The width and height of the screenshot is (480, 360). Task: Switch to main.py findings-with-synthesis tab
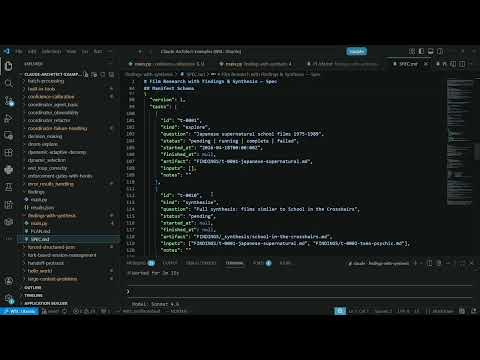tap(255, 64)
